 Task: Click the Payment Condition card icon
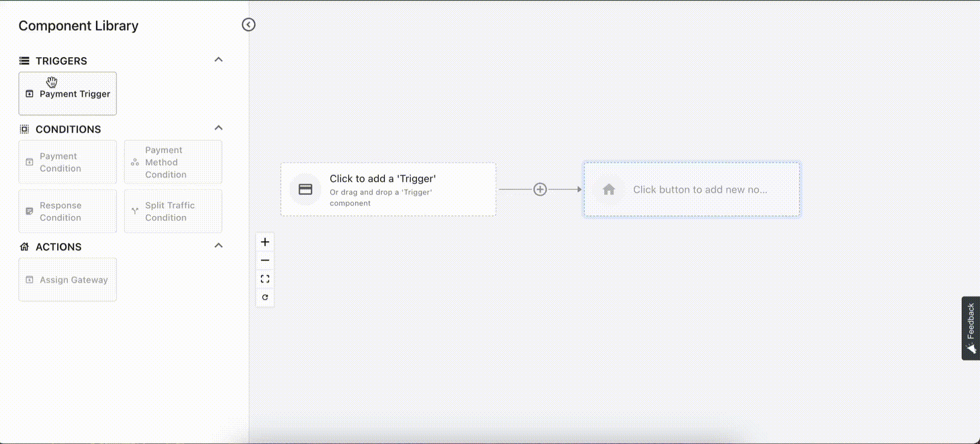coord(30,162)
